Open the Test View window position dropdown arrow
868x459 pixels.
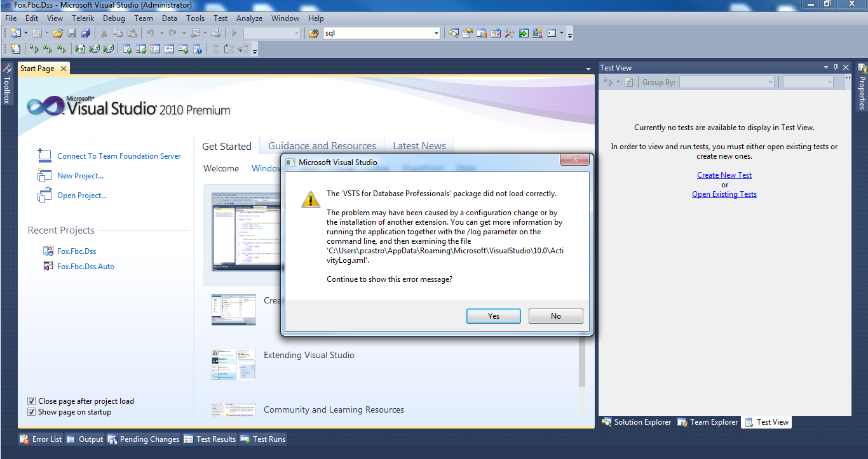pyautogui.click(x=826, y=67)
